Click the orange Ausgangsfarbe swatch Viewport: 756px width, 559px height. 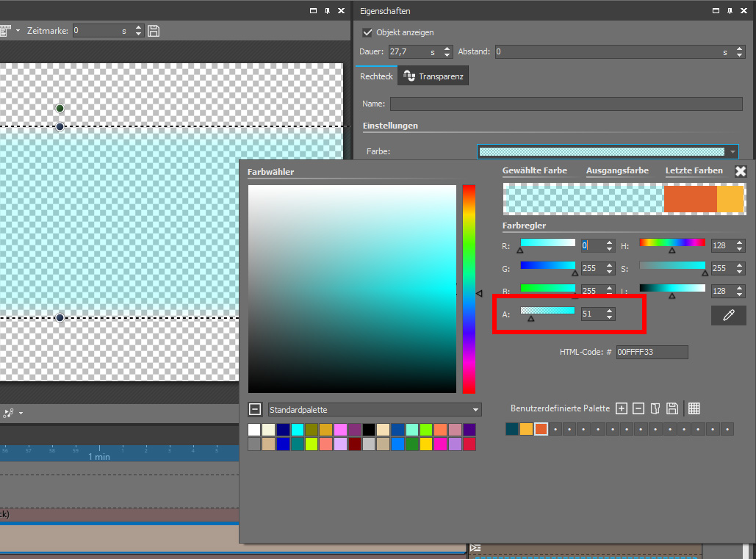689,200
